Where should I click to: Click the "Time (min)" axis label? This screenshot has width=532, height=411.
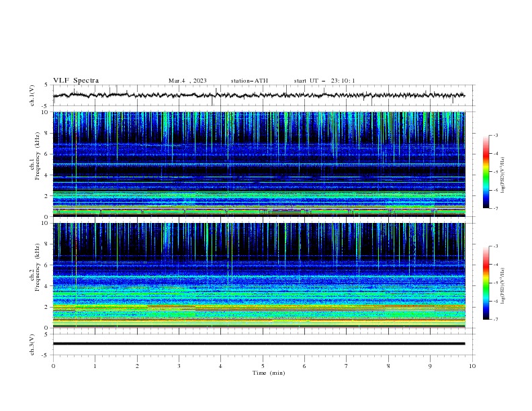(269, 373)
